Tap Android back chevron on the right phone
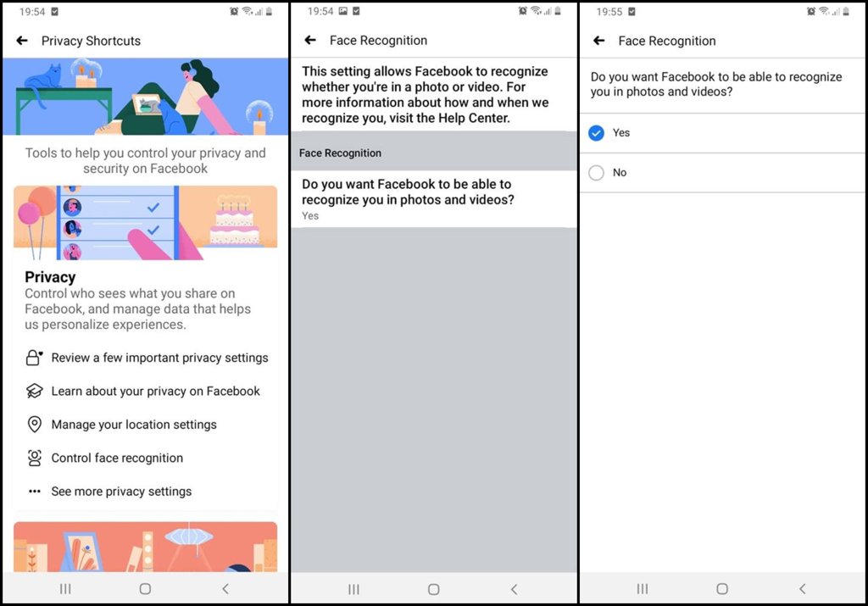The height and width of the screenshot is (606, 868). pos(802,588)
